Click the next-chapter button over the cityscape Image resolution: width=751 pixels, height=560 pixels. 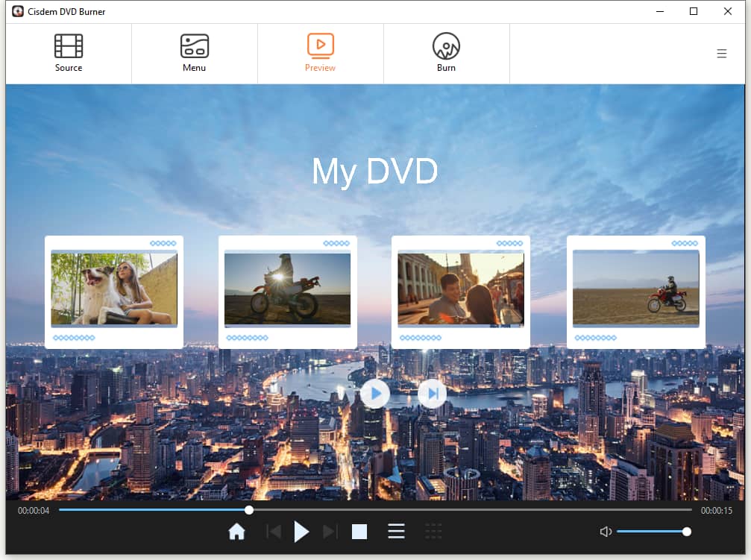point(433,393)
